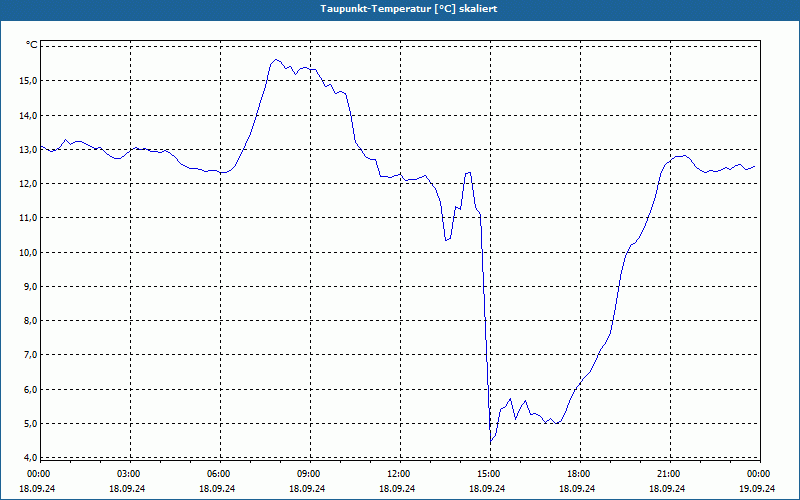Viewport: 800px width, 500px height.
Task: Click the 18.09.24 date under 18:00
Action: pos(577,488)
